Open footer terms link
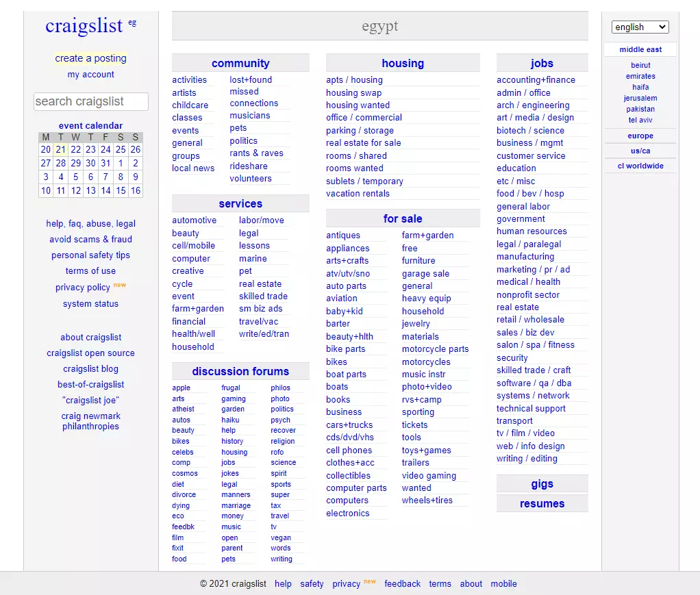Image resolution: width=700 pixels, height=595 pixels. 440,584
